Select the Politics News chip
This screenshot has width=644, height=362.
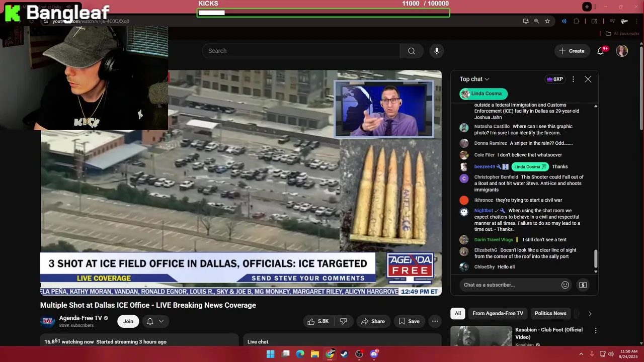(550, 314)
